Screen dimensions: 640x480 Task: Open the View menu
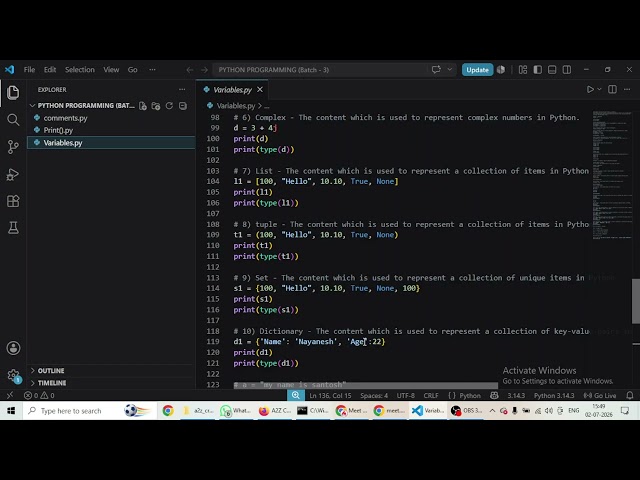coord(111,70)
